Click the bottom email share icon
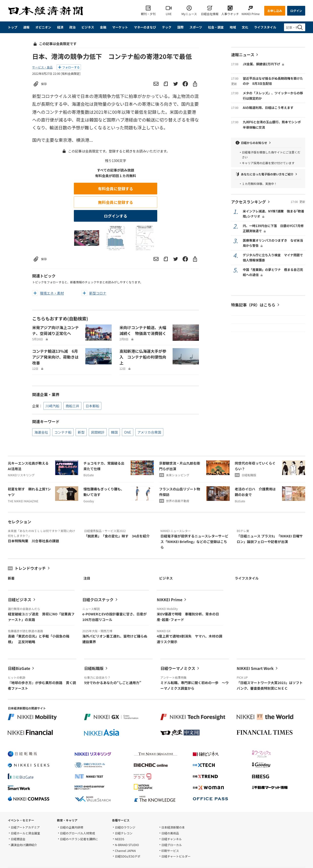The height and width of the screenshot is (868, 313). pos(156,259)
